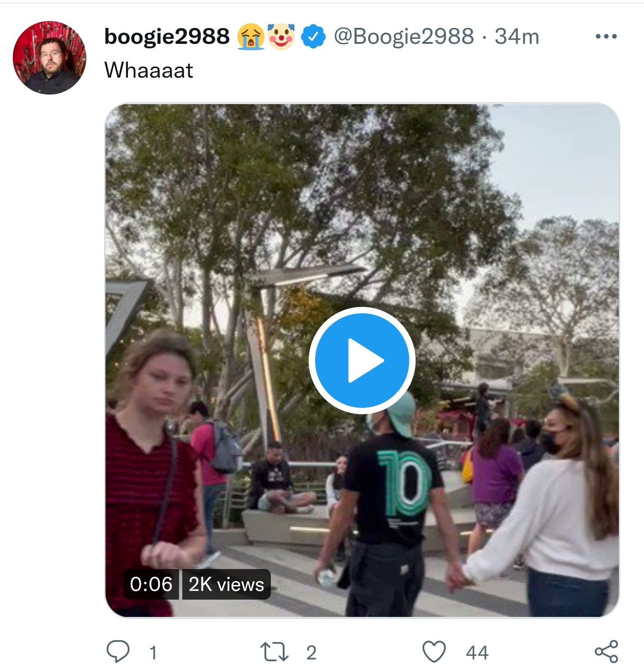
Task: Open the 34m timestamp link
Action: click(517, 37)
